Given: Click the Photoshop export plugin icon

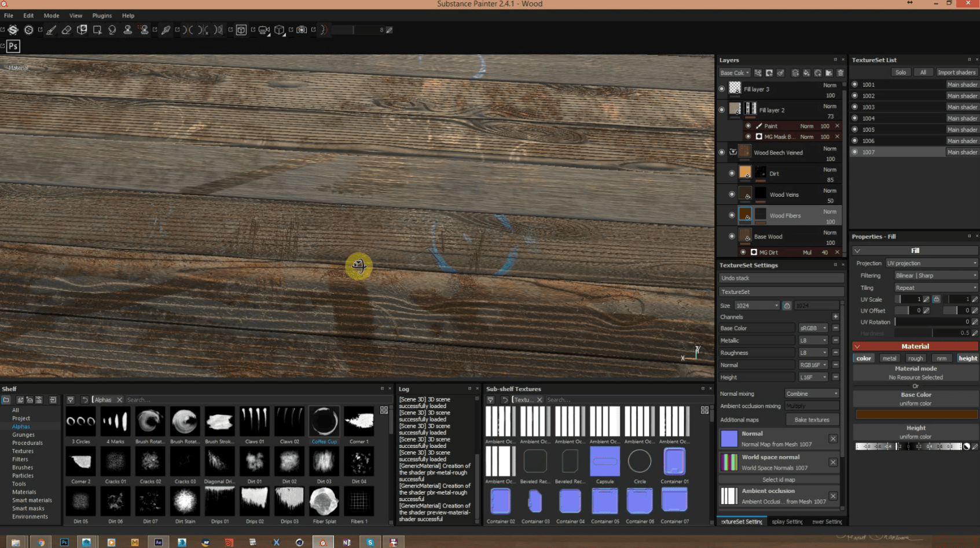Looking at the screenshot, I should coord(13,46).
